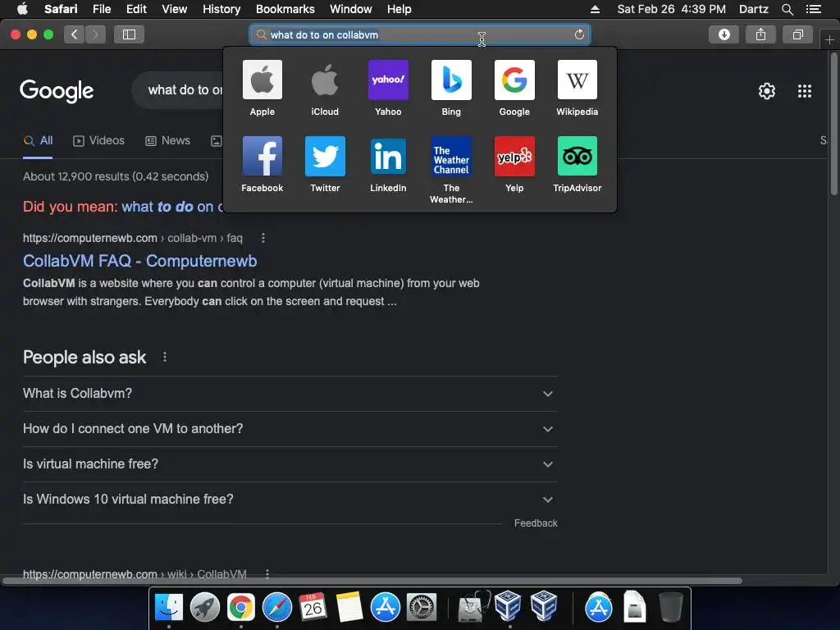Go forward with the Safari forward arrow
This screenshot has width=840, height=630.
tap(95, 34)
